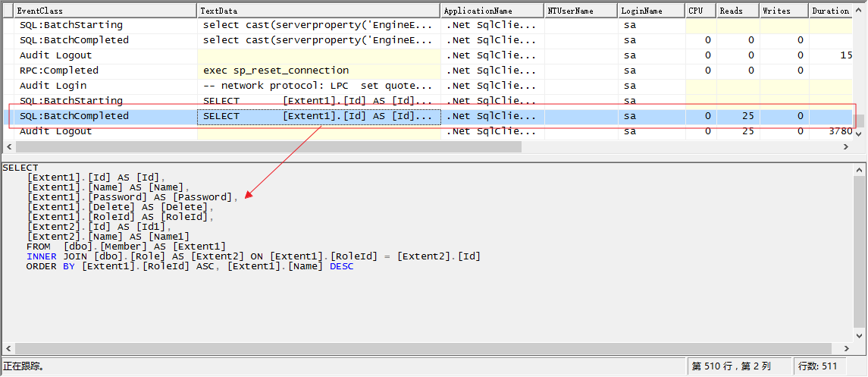This screenshot has width=868, height=377.
Task: Click SQL detail pane vertical scrollbar thumb
Action: coord(859,252)
